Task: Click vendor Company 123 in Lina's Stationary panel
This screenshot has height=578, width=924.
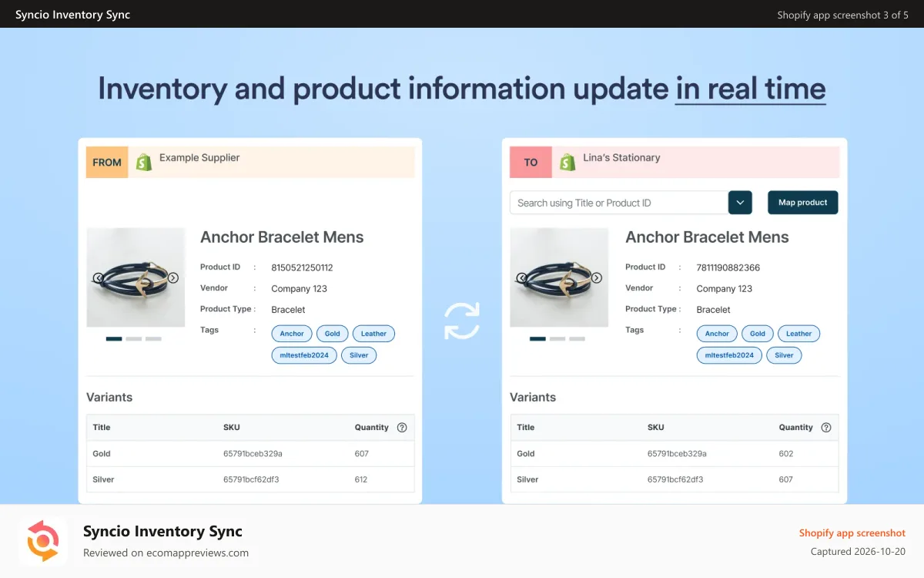Action: [x=725, y=289]
